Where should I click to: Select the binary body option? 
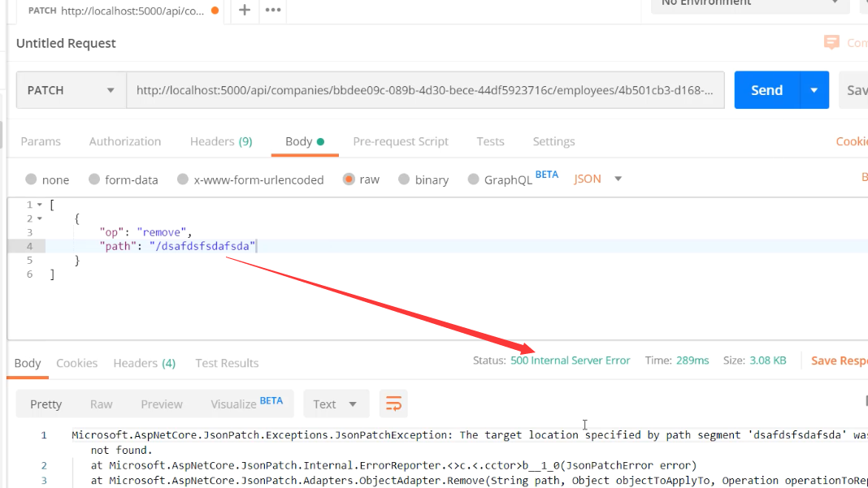pos(404,179)
